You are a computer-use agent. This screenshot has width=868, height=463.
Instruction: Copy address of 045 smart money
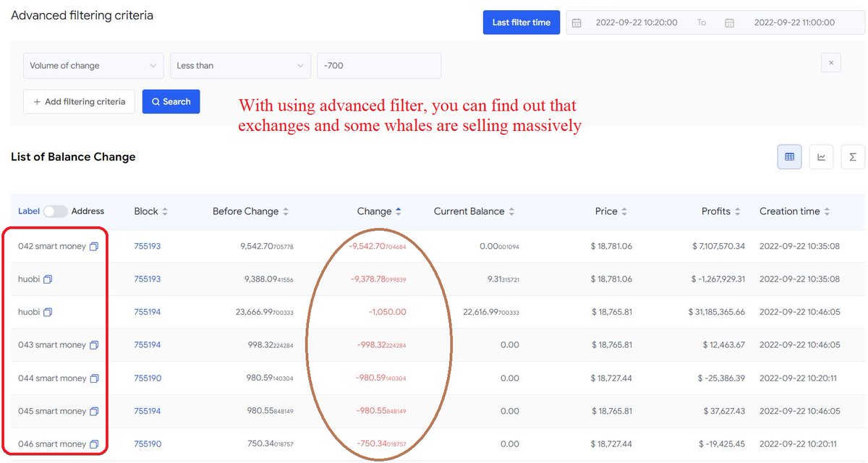94,411
